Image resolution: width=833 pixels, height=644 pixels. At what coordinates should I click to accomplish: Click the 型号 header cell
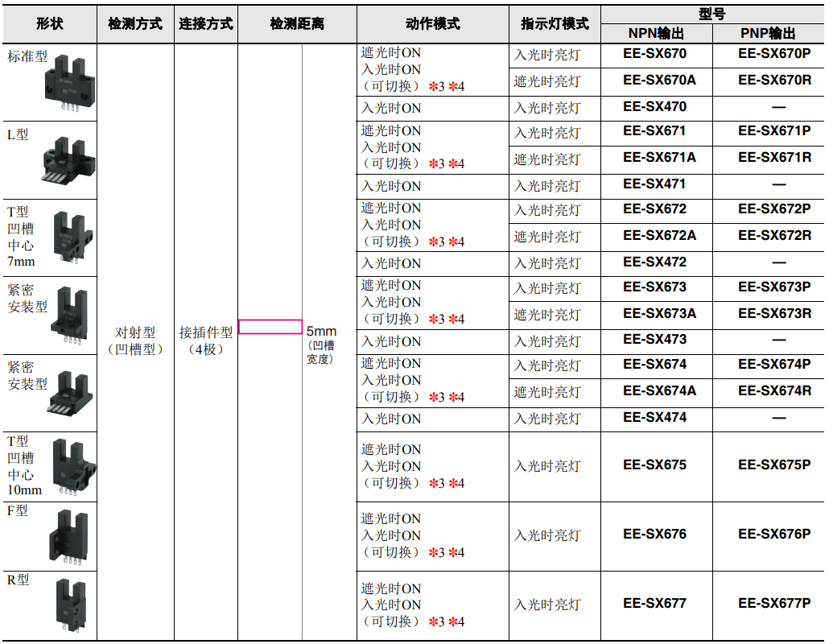pos(712,14)
